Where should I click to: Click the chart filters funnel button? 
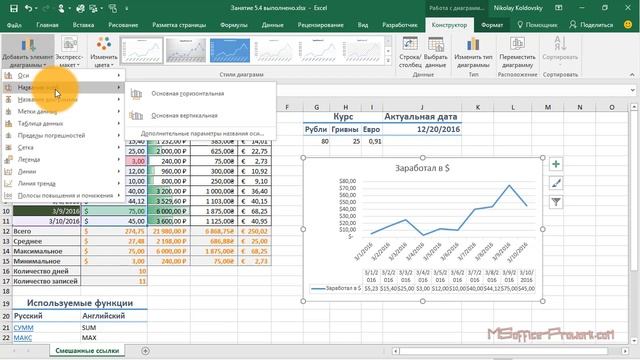(x=556, y=202)
